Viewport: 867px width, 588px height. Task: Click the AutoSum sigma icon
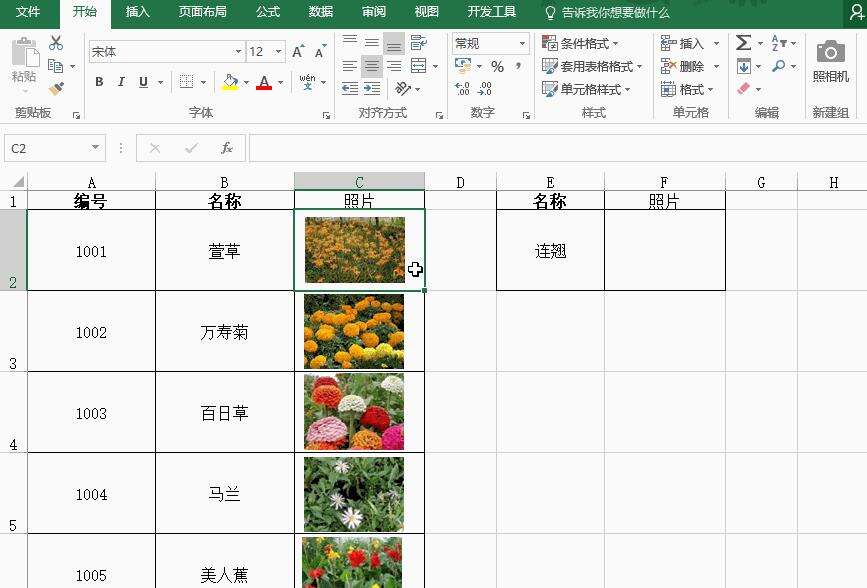click(744, 43)
